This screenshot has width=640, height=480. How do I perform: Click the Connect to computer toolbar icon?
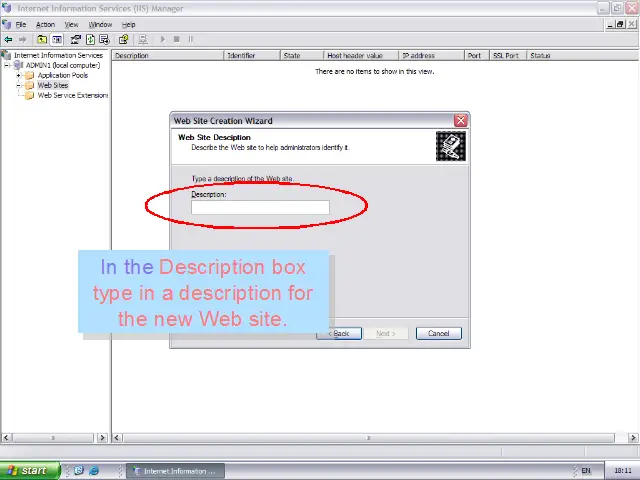pyautogui.click(x=143, y=40)
